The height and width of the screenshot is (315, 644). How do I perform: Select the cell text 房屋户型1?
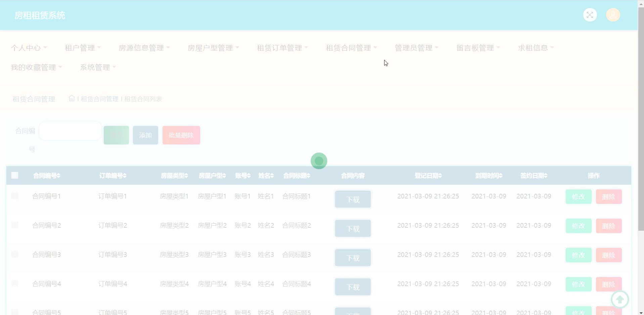point(212,196)
